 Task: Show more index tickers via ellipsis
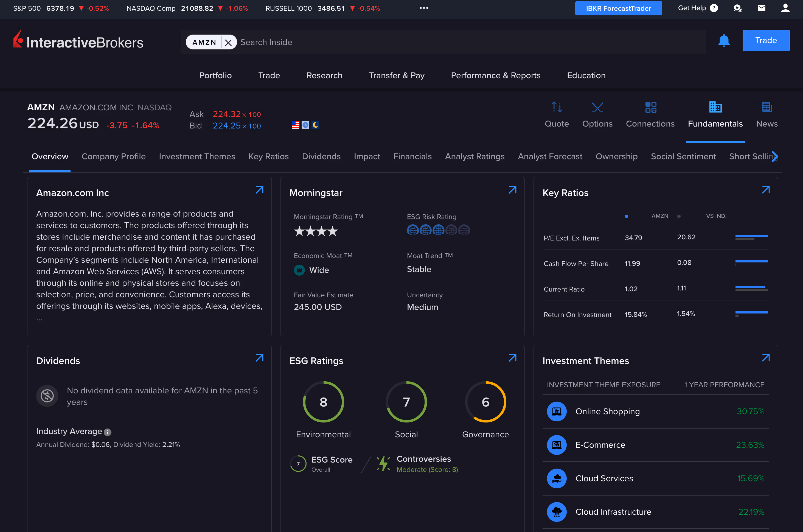(x=423, y=8)
